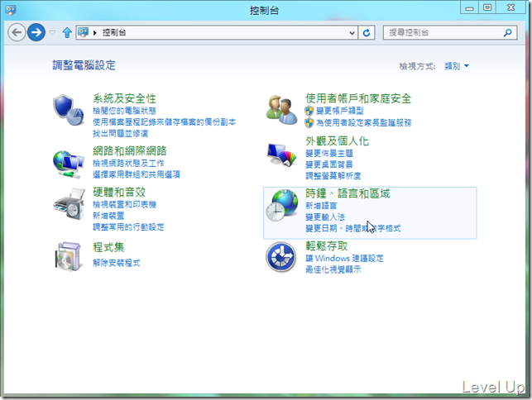Click shield icon beside 變更帳戶類型
Viewport: 532px width, 400px height.
309,111
